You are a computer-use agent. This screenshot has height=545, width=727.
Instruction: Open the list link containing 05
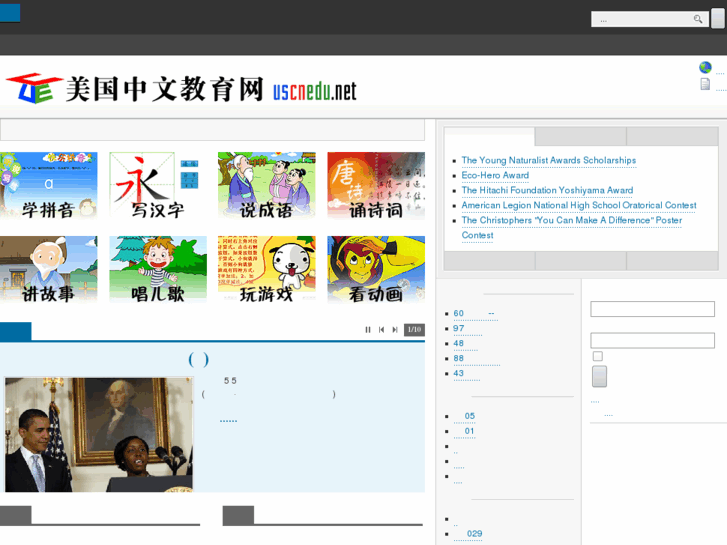[465, 417]
